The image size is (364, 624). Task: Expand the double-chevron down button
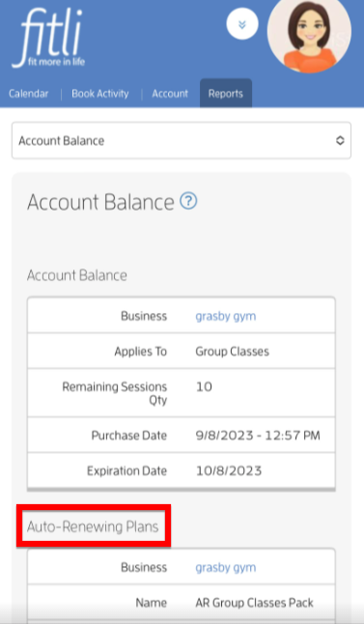[x=242, y=24]
